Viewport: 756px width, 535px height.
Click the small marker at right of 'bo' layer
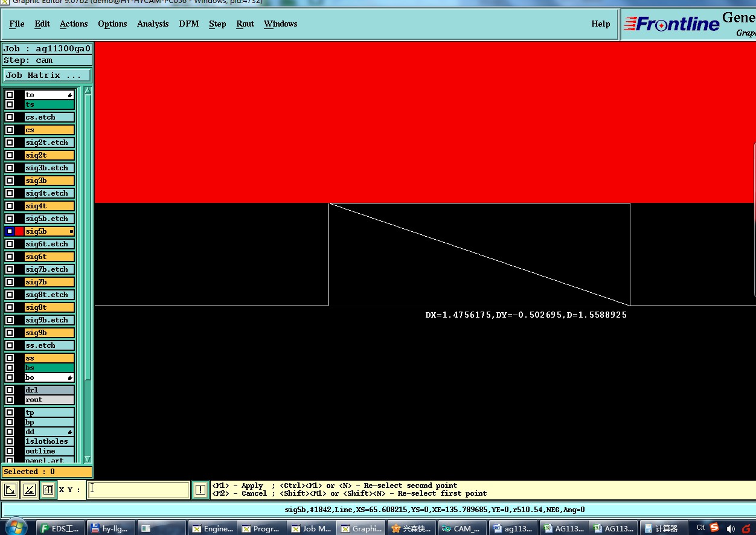coord(70,377)
